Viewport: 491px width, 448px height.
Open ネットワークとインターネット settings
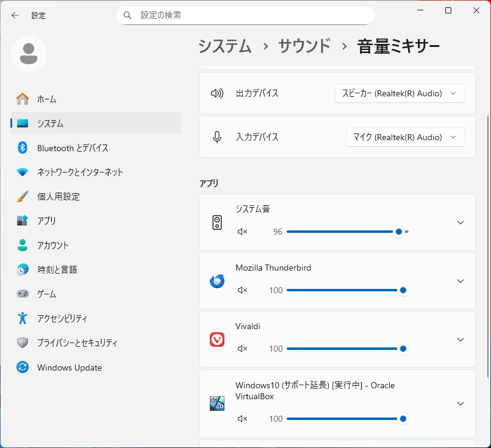pyautogui.click(x=80, y=172)
